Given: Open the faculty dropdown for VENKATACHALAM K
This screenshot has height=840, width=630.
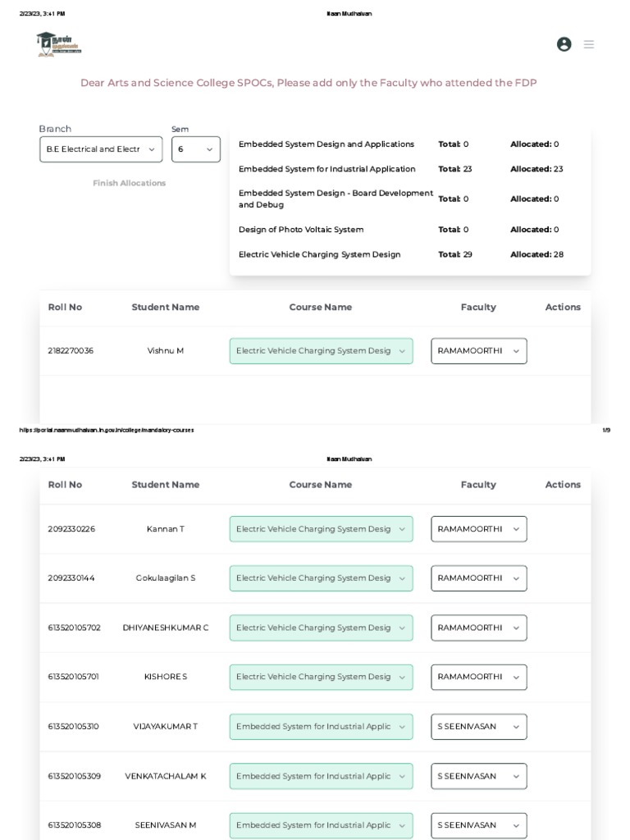Looking at the screenshot, I should pyautogui.click(x=478, y=776).
